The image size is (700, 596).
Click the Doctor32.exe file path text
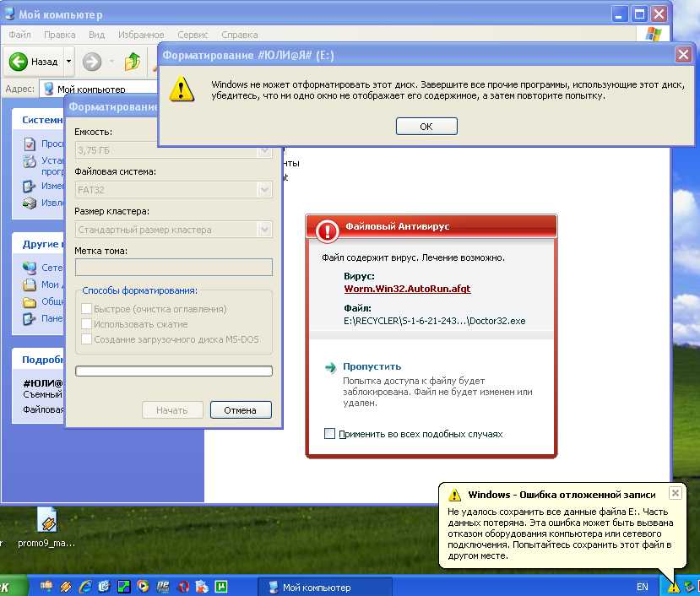pos(434,321)
